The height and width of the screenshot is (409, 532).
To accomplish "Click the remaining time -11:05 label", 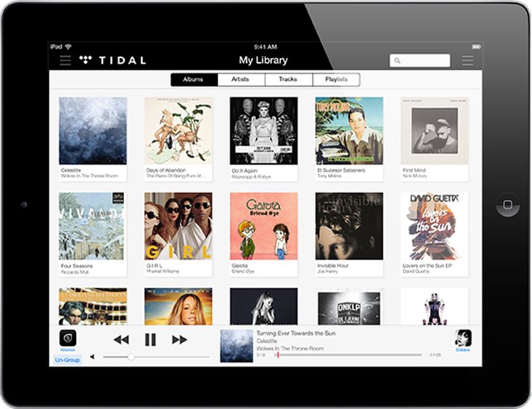I will 434,354.
